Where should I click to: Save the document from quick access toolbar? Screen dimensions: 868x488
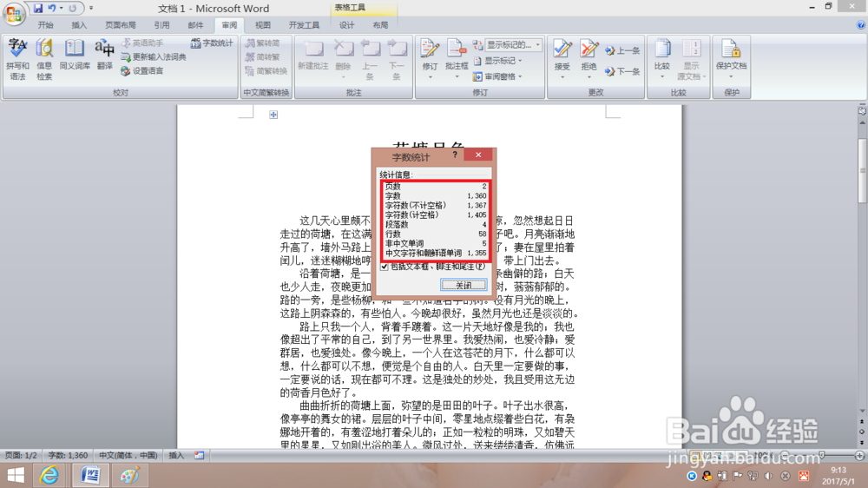pyautogui.click(x=37, y=9)
